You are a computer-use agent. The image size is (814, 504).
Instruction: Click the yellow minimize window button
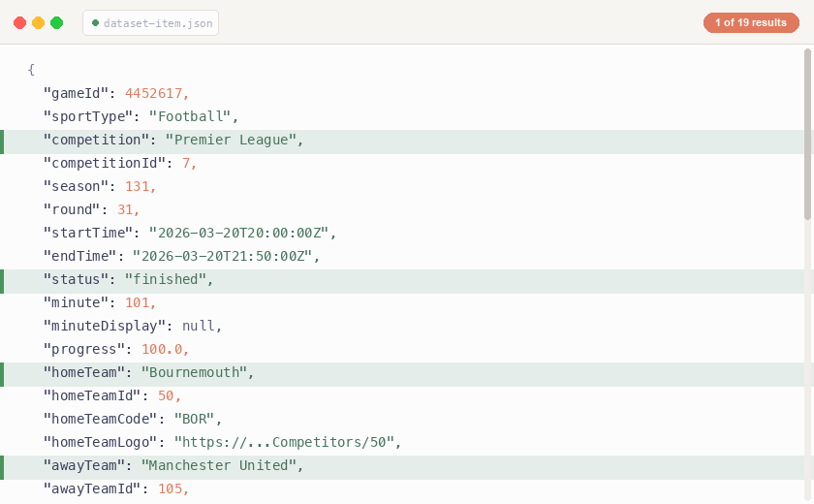39,23
